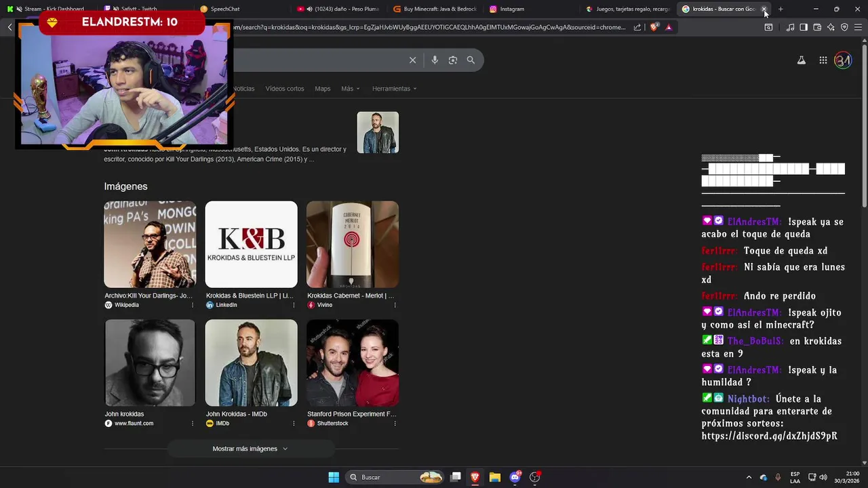
Task: Open the Google apps grid
Action: pos(823,60)
